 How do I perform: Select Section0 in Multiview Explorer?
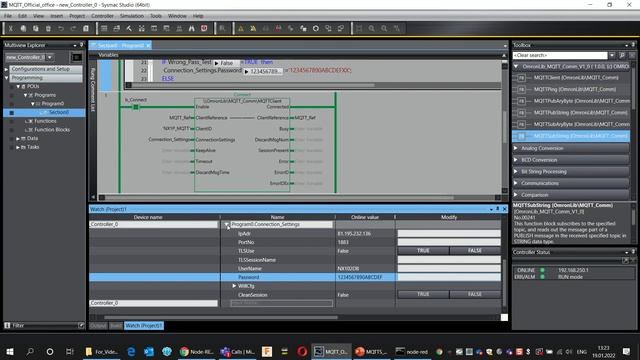58,112
